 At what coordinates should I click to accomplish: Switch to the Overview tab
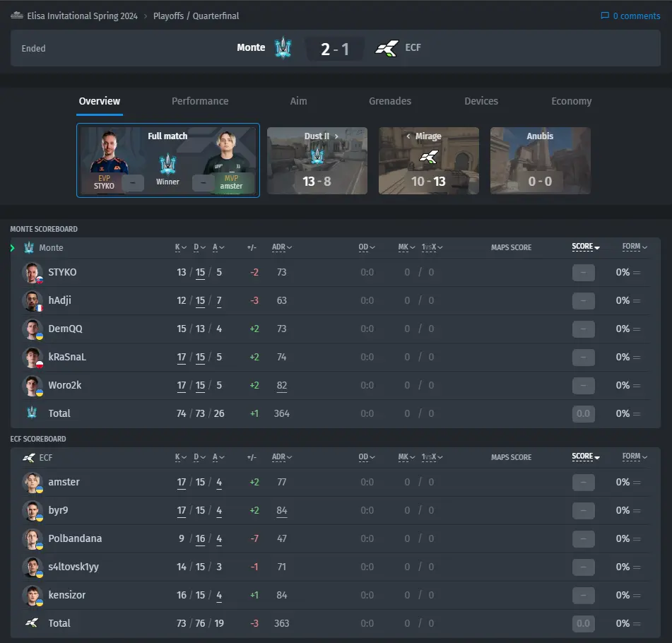click(x=100, y=101)
